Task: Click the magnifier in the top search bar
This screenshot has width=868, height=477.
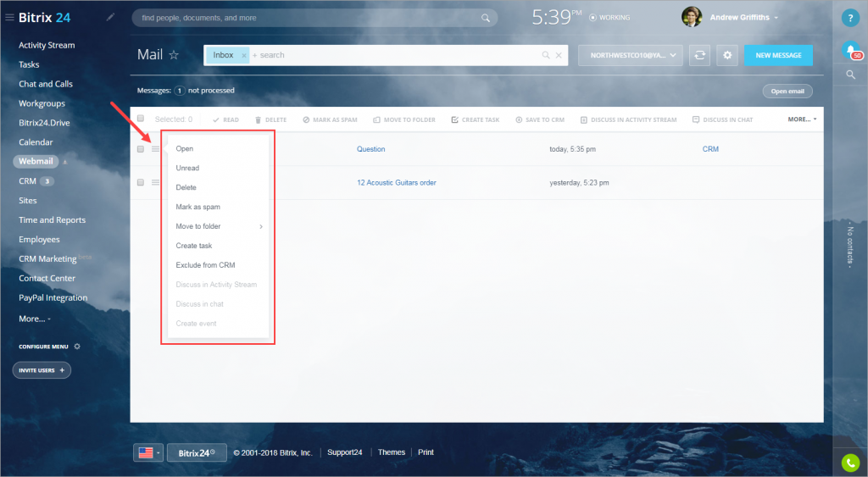Action: pos(486,18)
